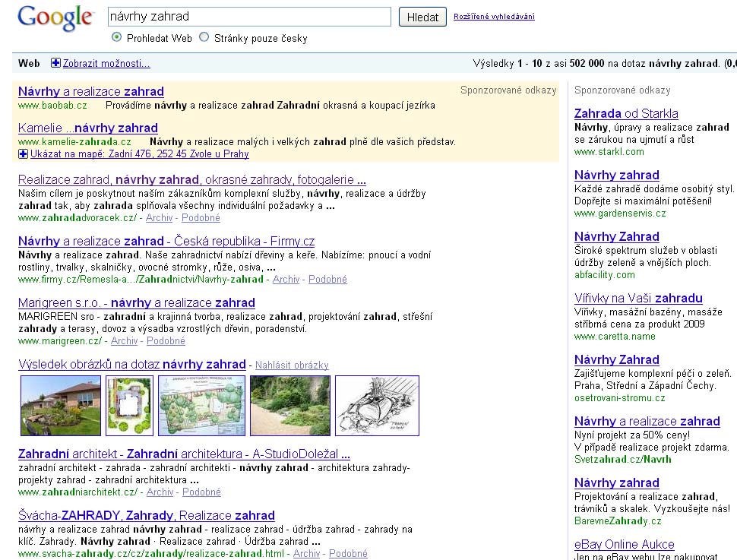Click the www.baobab.cz green URL text

pyautogui.click(x=52, y=106)
